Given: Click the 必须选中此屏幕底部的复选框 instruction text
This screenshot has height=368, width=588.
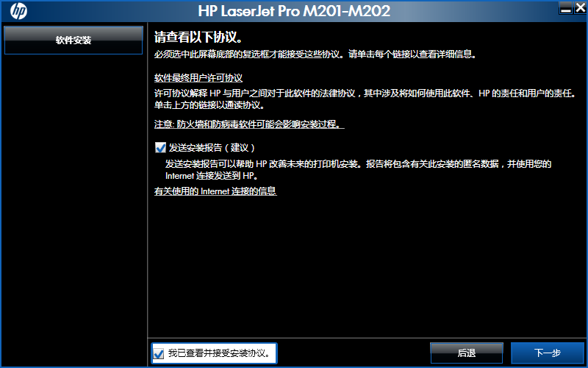Looking at the screenshot, I should [316, 54].
